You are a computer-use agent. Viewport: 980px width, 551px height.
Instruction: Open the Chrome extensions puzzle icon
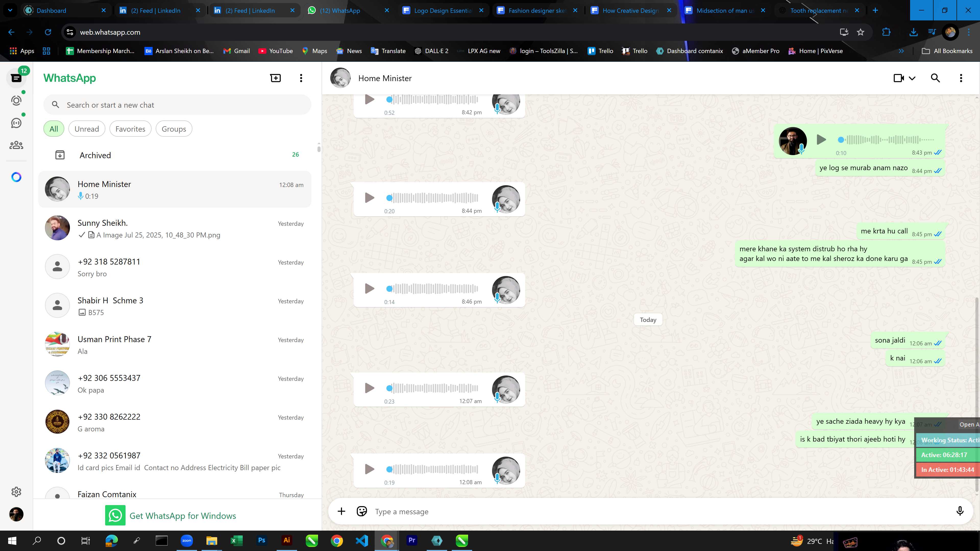[886, 32]
